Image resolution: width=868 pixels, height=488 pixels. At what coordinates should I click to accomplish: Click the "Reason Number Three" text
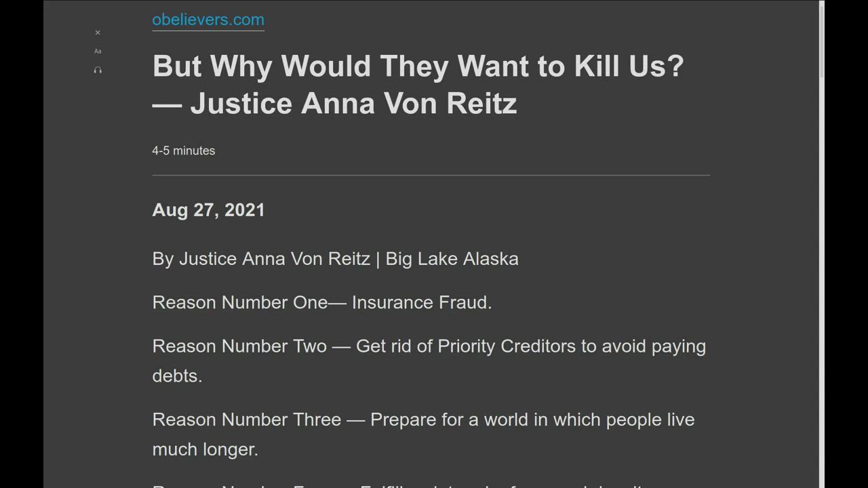click(246, 420)
